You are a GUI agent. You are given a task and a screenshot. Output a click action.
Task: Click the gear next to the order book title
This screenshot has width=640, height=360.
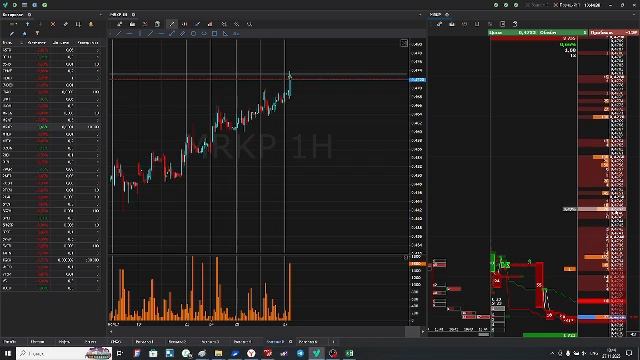click(447, 15)
